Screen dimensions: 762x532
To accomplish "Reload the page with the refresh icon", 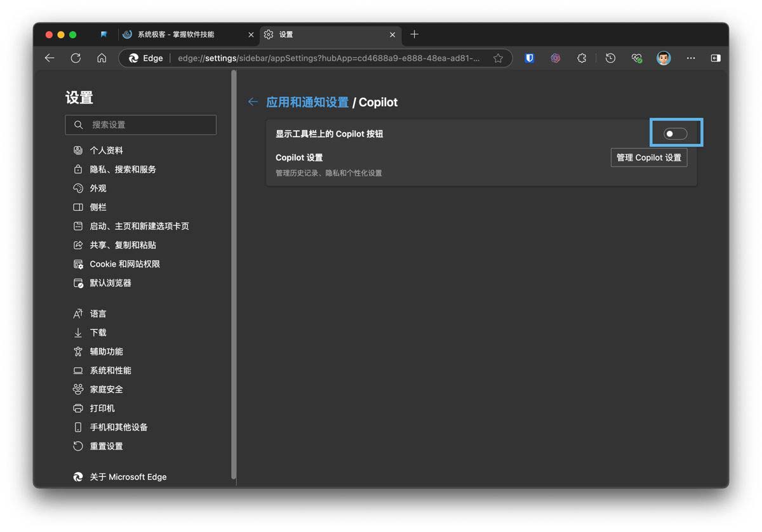I will [76, 58].
